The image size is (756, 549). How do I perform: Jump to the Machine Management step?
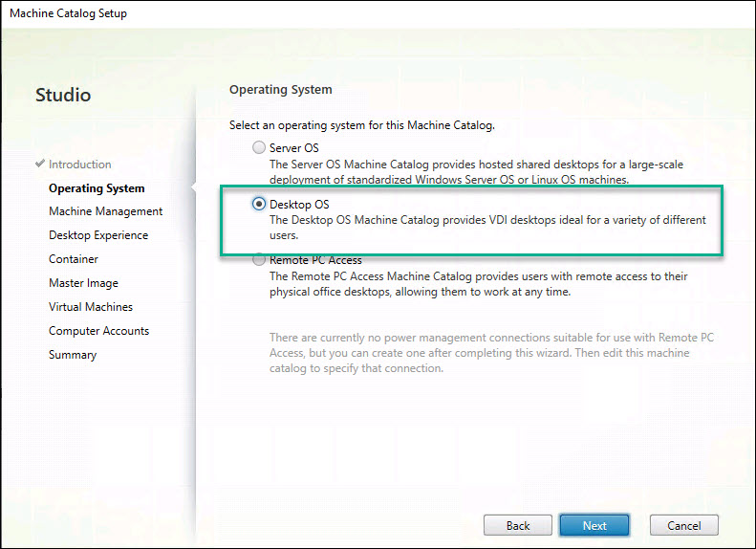tap(105, 211)
